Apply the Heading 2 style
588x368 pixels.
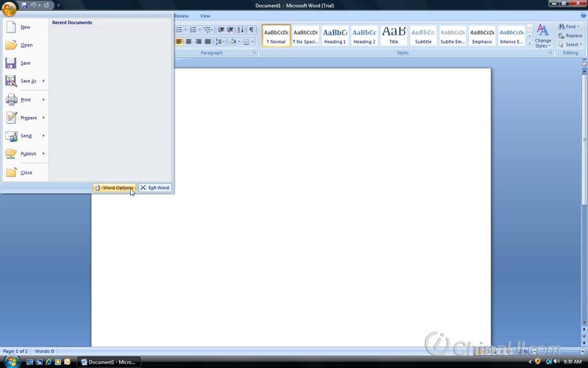[364, 35]
